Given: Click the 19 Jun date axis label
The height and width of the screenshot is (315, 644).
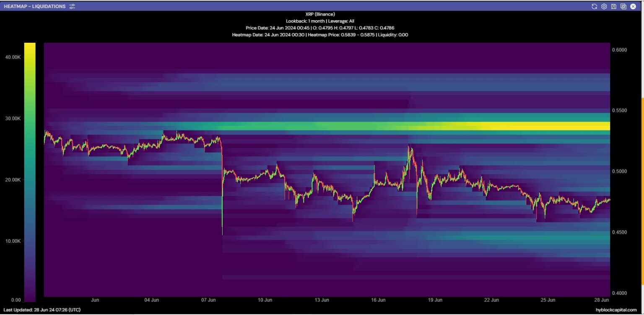Looking at the screenshot, I should (435, 300).
